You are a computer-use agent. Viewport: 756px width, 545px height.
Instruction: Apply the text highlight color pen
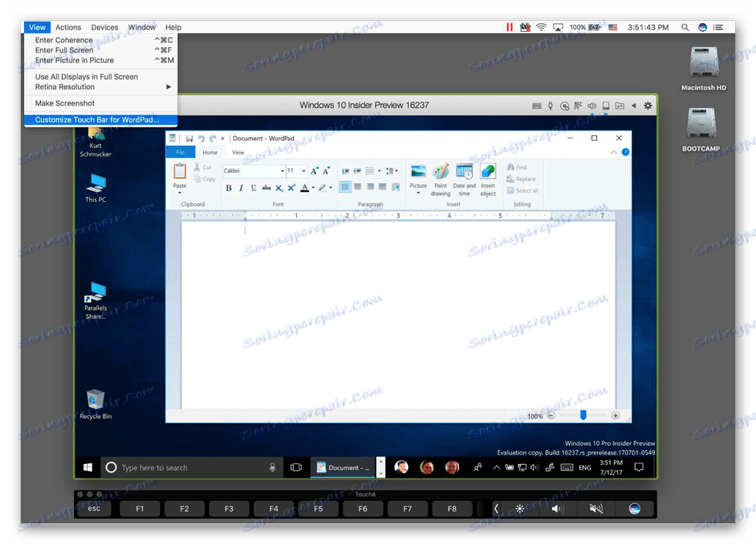[x=322, y=188]
